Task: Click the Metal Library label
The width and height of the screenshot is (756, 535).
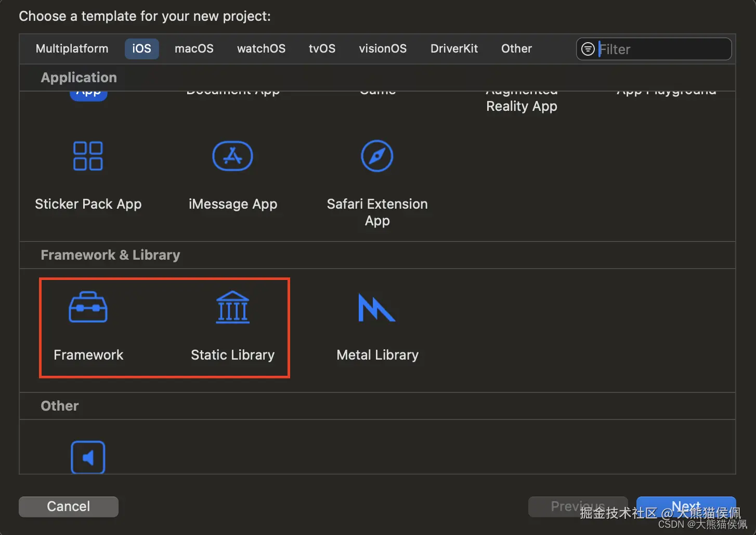Action: (x=377, y=355)
